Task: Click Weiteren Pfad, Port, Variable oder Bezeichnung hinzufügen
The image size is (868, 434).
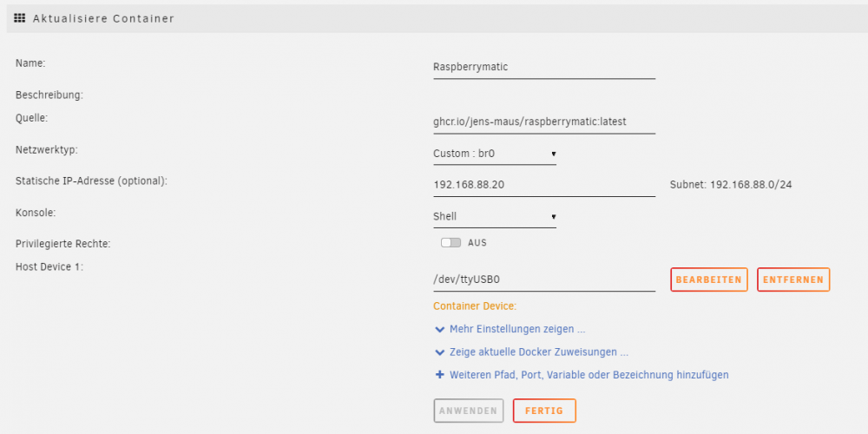Action: [x=589, y=375]
